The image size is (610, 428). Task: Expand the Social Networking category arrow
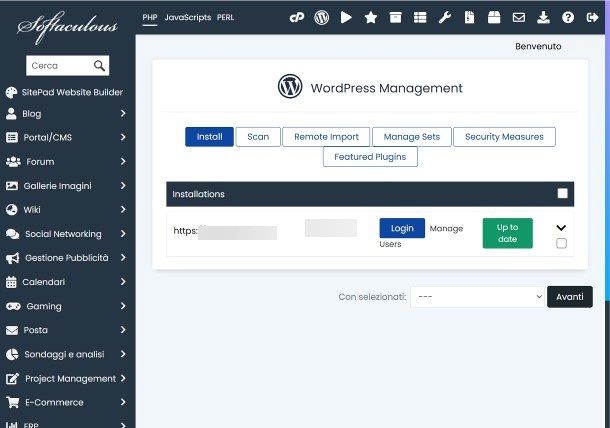pos(123,233)
